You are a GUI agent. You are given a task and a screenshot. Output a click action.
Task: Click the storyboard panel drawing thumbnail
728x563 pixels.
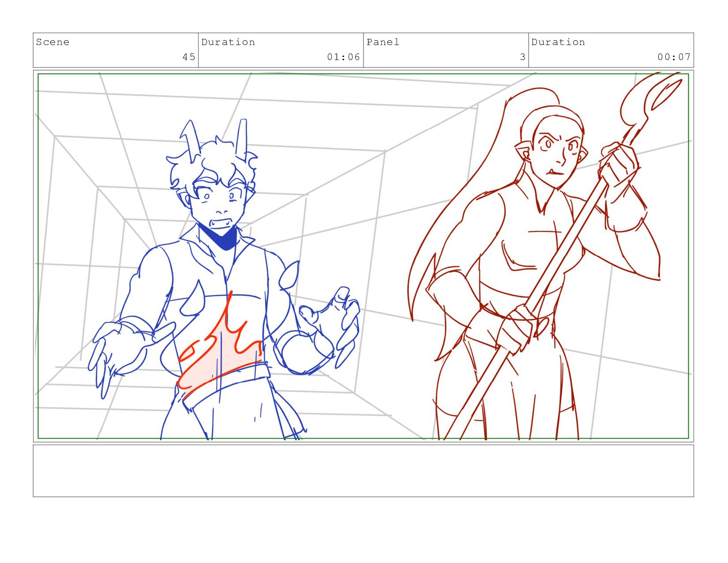coord(363,256)
